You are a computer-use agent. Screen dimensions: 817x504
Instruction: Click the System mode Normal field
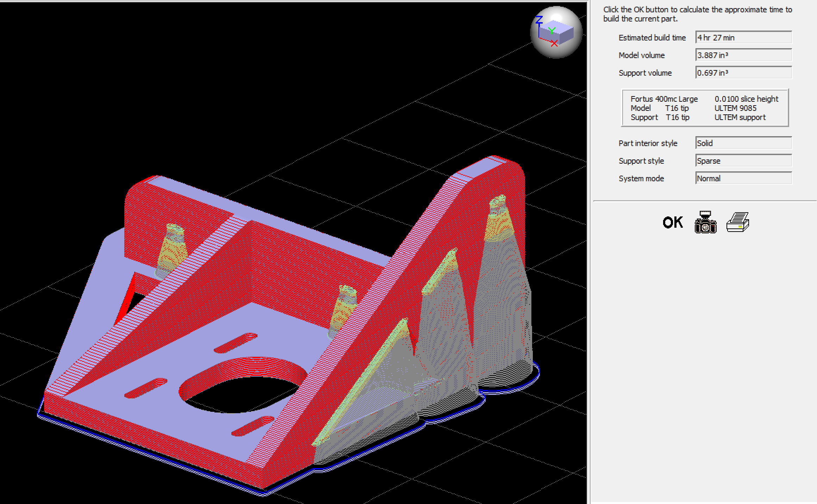click(743, 178)
